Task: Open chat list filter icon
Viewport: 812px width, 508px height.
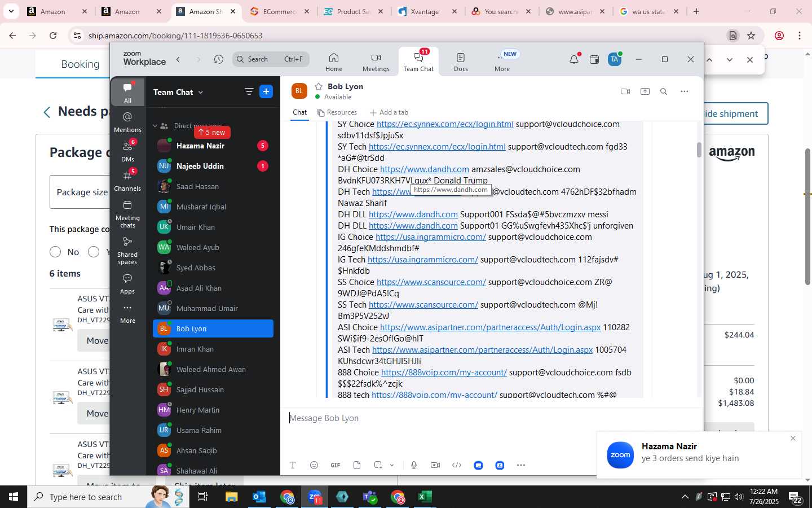Action: click(249, 91)
